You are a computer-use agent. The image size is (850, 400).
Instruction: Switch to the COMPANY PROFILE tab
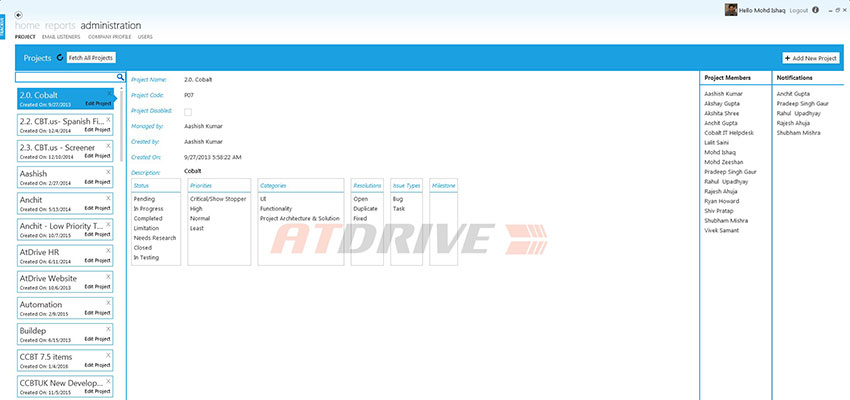click(109, 37)
